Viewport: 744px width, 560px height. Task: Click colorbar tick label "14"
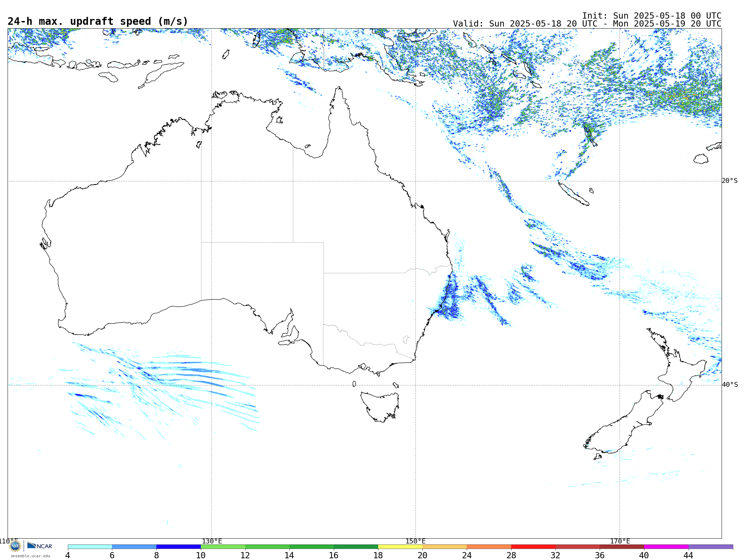pyautogui.click(x=289, y=556)
